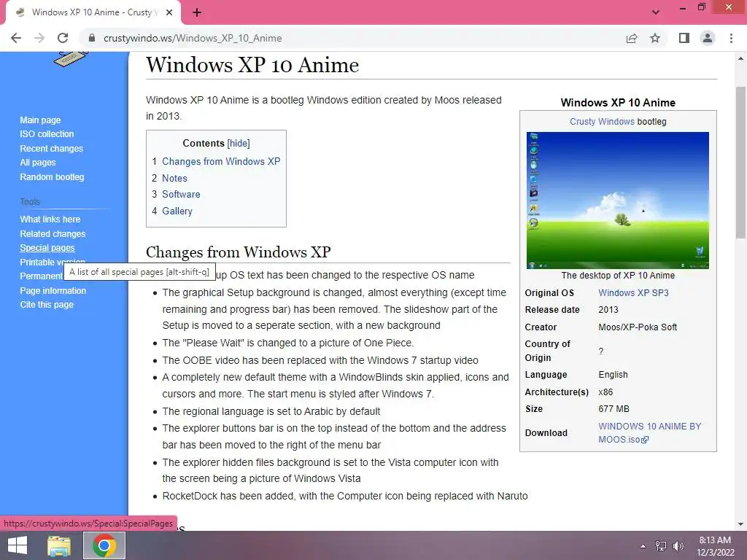Open the Windows XP SP3 link
The height and width of the screenshot is (560, 747).
(x=633, y=293)
